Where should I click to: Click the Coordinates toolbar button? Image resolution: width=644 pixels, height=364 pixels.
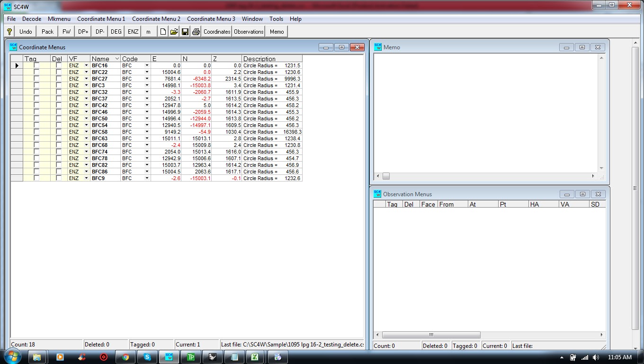point(216,31)
